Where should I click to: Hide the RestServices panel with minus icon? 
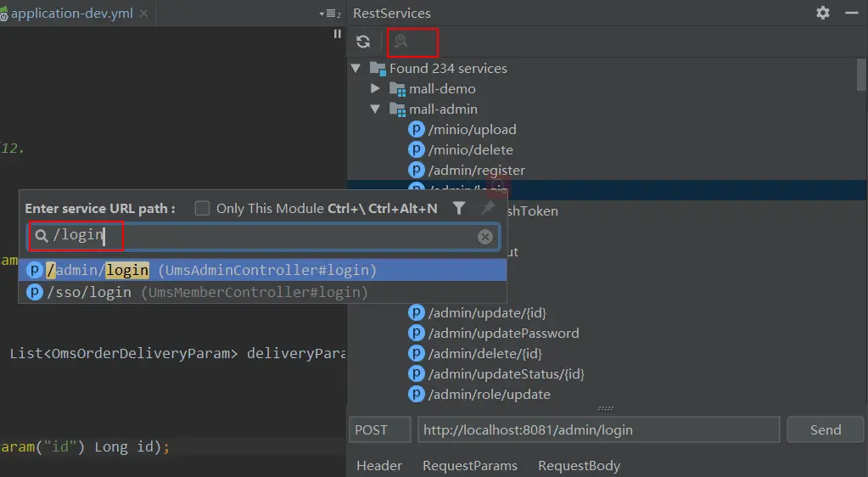click(x=851, y=13)
